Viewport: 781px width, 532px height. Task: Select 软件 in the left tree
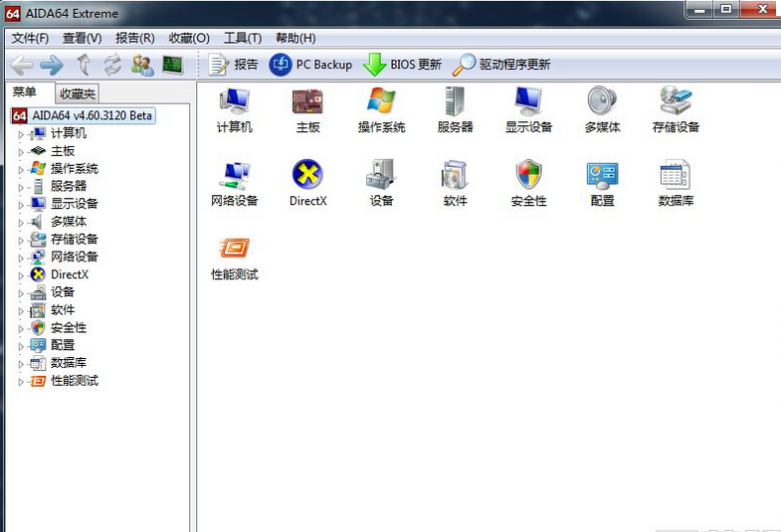click(x=63, y=310)
